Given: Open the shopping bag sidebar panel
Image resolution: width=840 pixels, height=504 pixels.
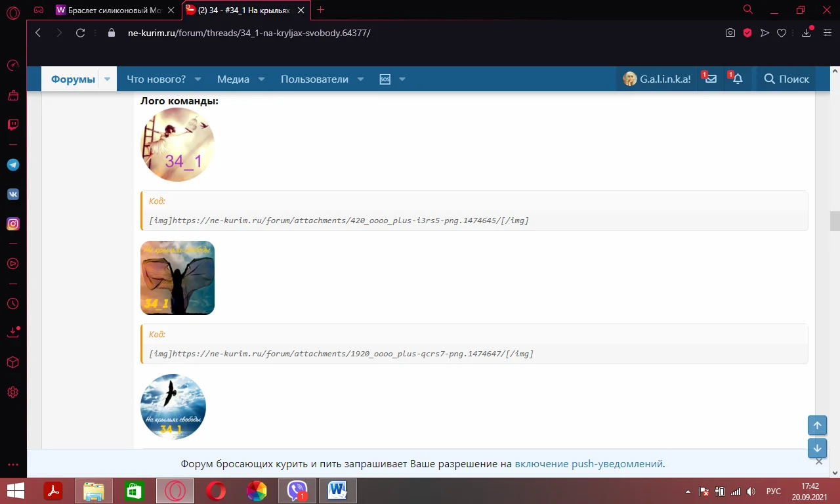Looking at the screenshot, I should (x=13, y=95).
